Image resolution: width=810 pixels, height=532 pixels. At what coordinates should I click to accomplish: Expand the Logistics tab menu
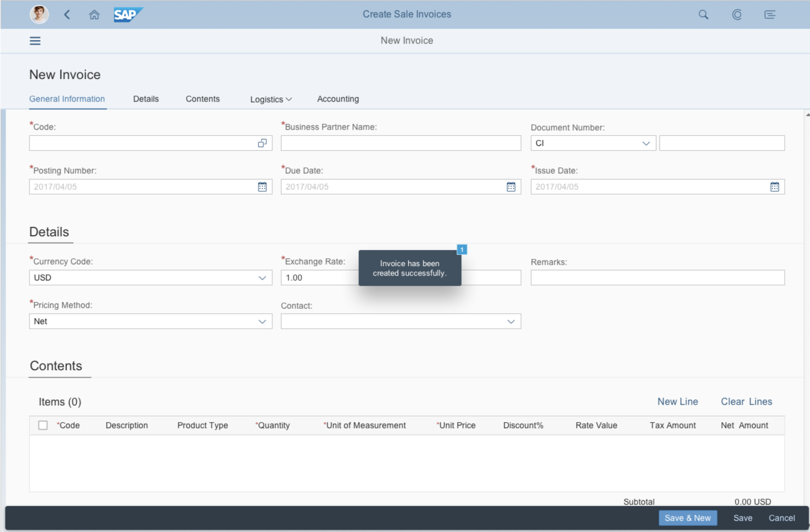(x=271, y=100)
